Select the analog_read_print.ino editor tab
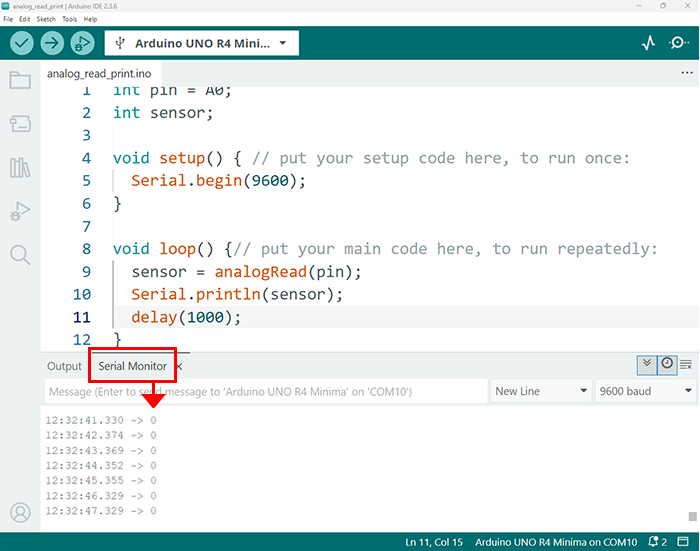 point(99,73)
